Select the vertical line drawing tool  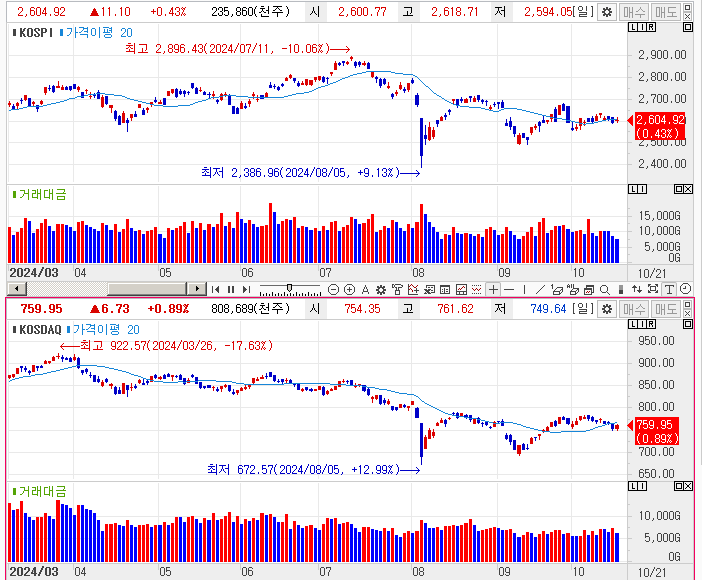525,289
